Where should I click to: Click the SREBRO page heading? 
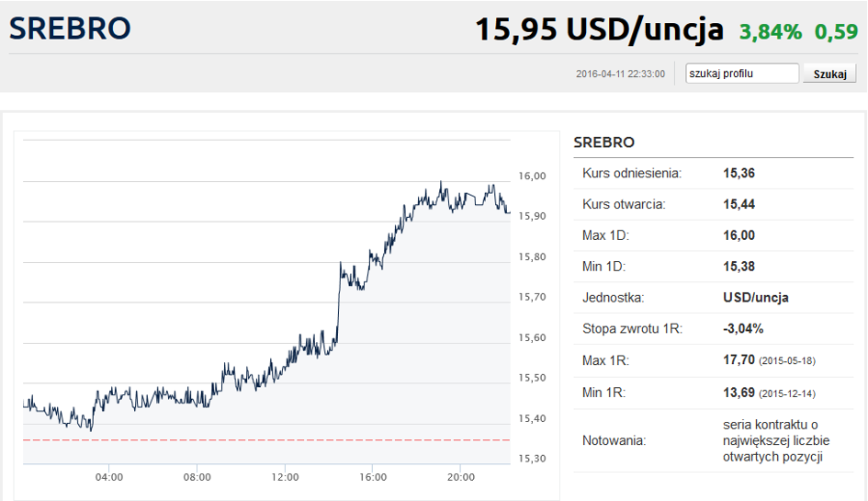pos(70,28)
